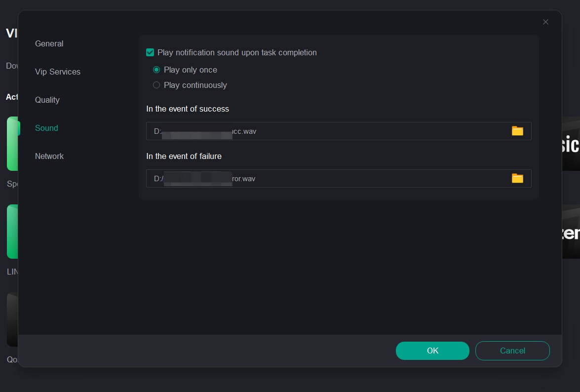Browse for the success sound file via folder icon
The image size is (580, 392).
click(x=517, y=131)
